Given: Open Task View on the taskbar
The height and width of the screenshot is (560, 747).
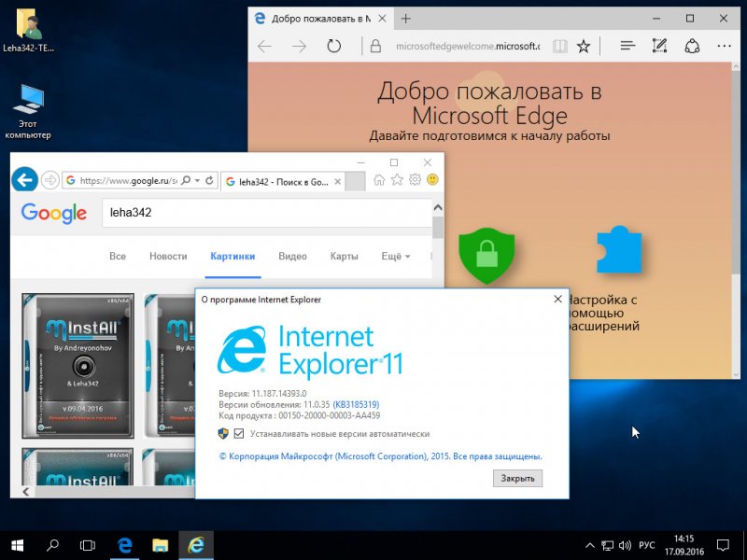Looking at the screenshot, I should click(x=88, y=545).
